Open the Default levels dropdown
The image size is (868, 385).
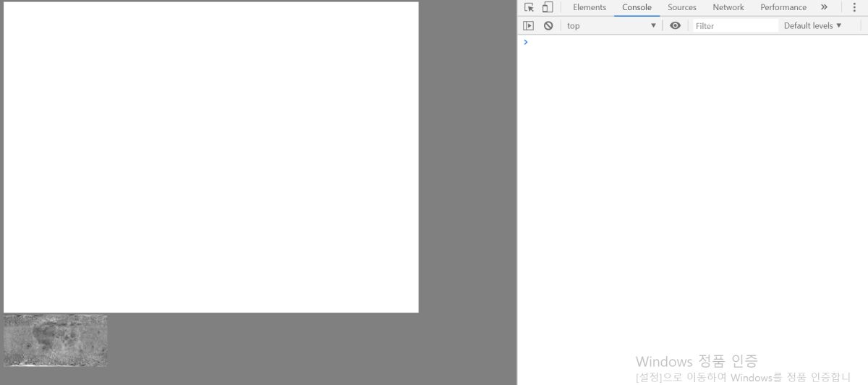pos(813,25)
